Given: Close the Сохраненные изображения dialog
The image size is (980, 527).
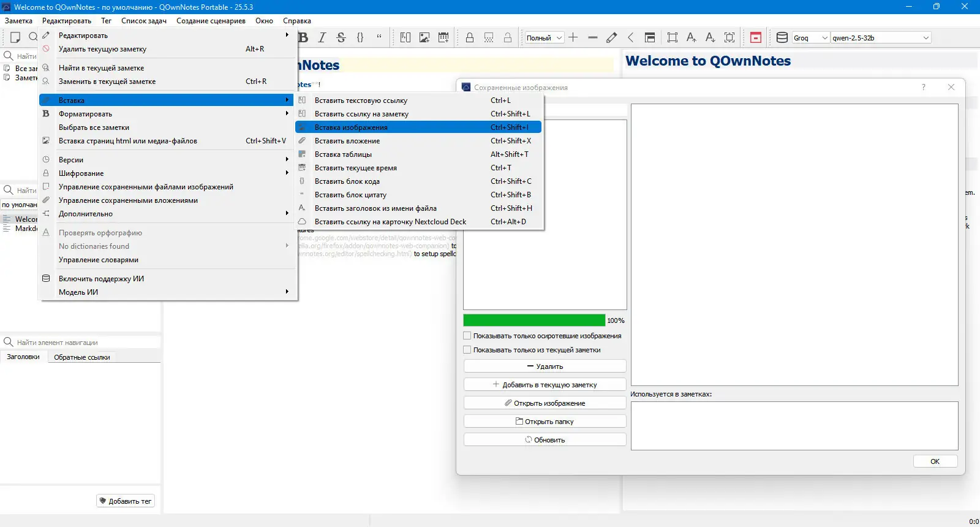Looking at the screenshot, I should click(951, 87).
